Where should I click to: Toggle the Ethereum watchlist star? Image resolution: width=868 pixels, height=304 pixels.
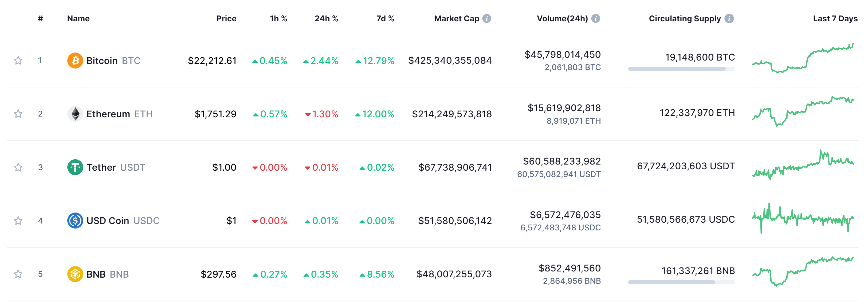click(x=18, y=114)
